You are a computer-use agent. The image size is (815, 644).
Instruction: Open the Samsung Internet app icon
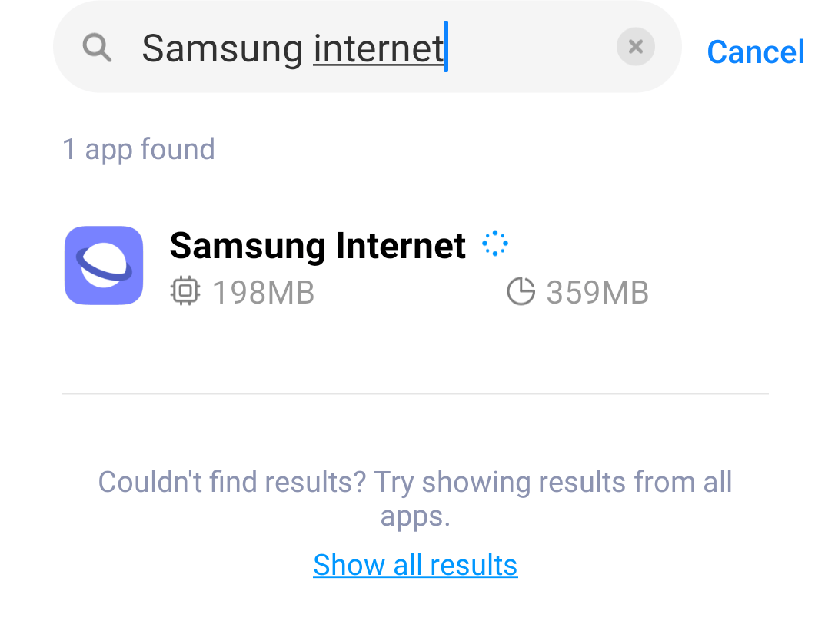[104, 265]
